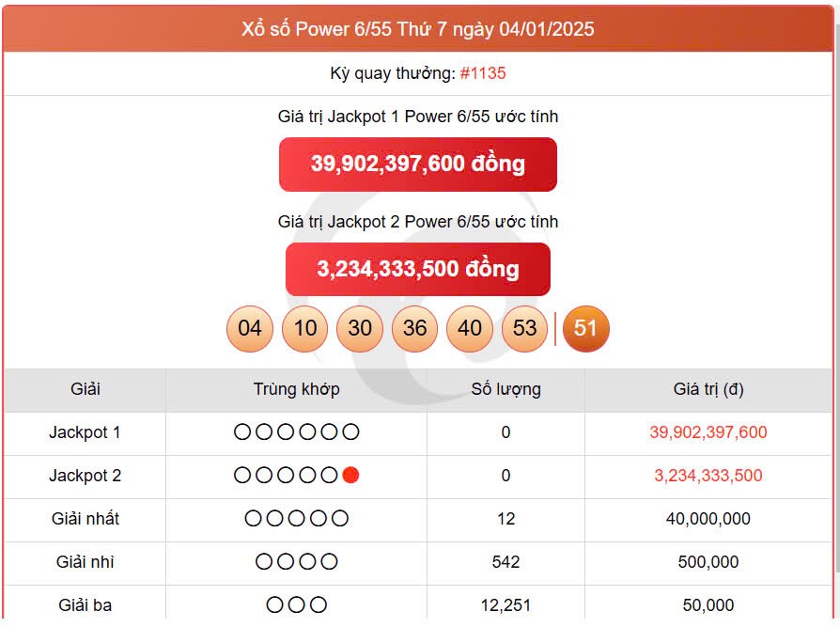Image resolution: width=840 pixels, height=627 pixels.
Task: Click the 40,000,000 prize value for Giải nhất
Action: [708, 519]
